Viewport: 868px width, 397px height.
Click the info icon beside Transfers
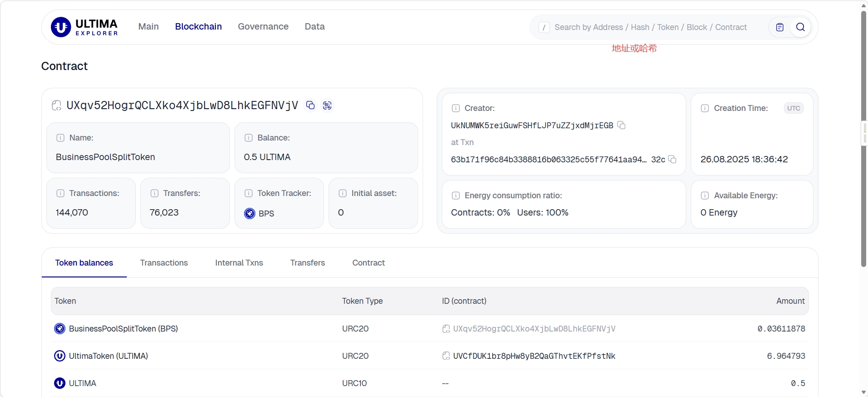pyautogui.click(x=155, y=193)
